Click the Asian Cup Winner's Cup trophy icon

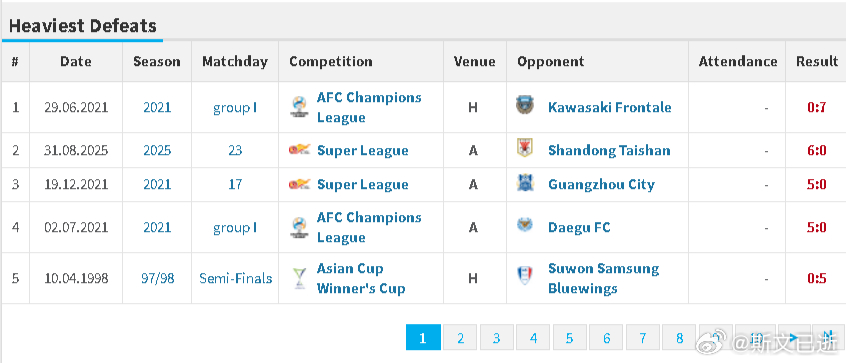pyautogui.click(x=299, y=278)
